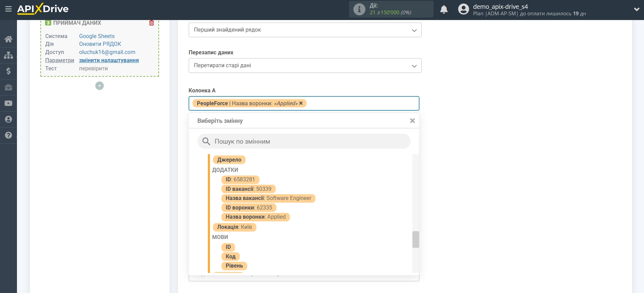Image resolution: width=644 pixels, height=293 pixels.
Task: Select the 'Код' variable
Action: [231, 256]
